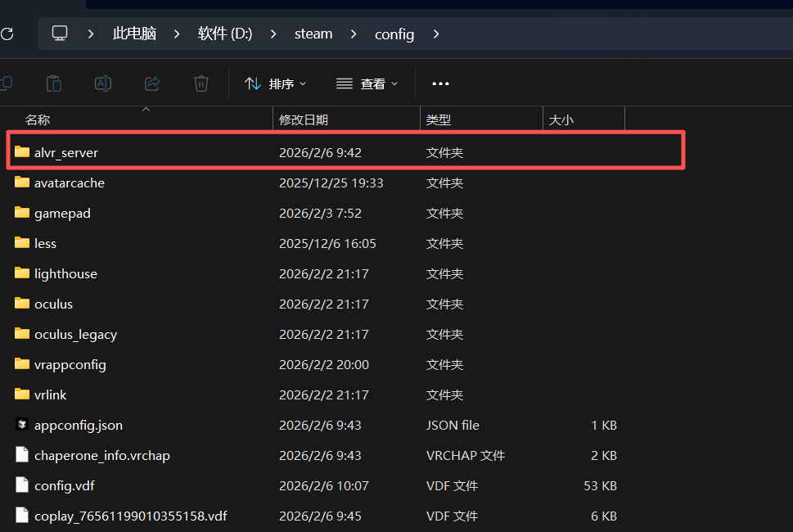
Task: Click the 1 KB size cell
Action: coord(604,426)
